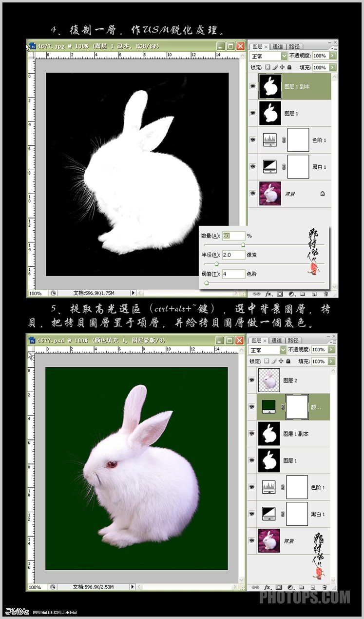Toggle visibility of 黑白 1 in upper panel
This screenshot has width=364, height=619.
pos(252,166)
